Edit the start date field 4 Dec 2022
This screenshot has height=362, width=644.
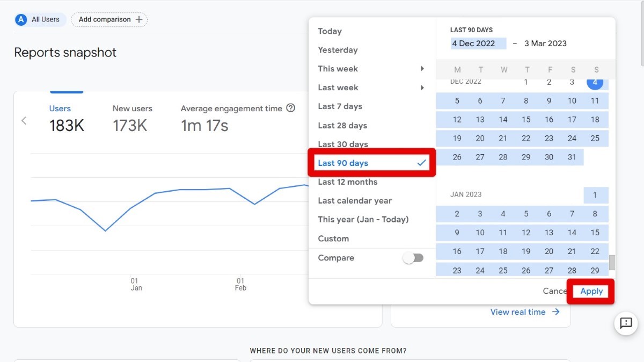point(478,44)
